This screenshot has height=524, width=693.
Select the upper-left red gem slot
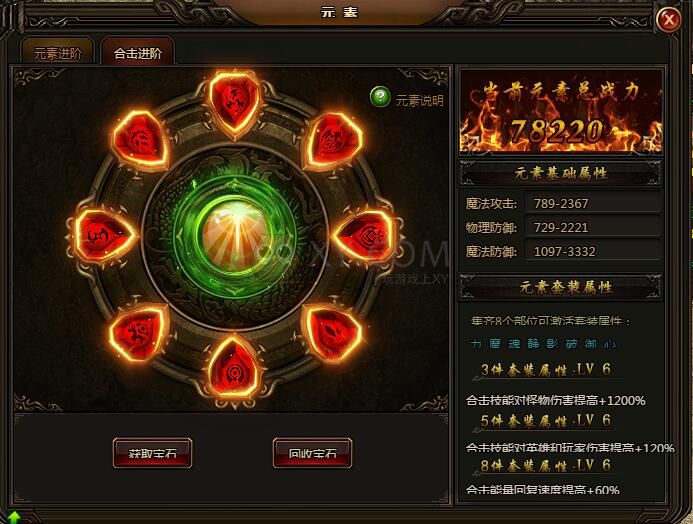click(141, 139)
